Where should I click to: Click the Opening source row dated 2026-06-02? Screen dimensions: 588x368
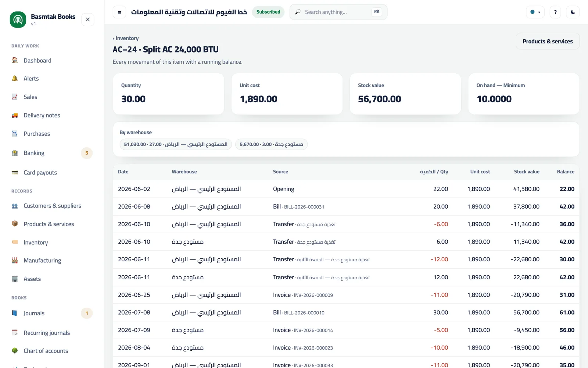click(x=346, y=189)
